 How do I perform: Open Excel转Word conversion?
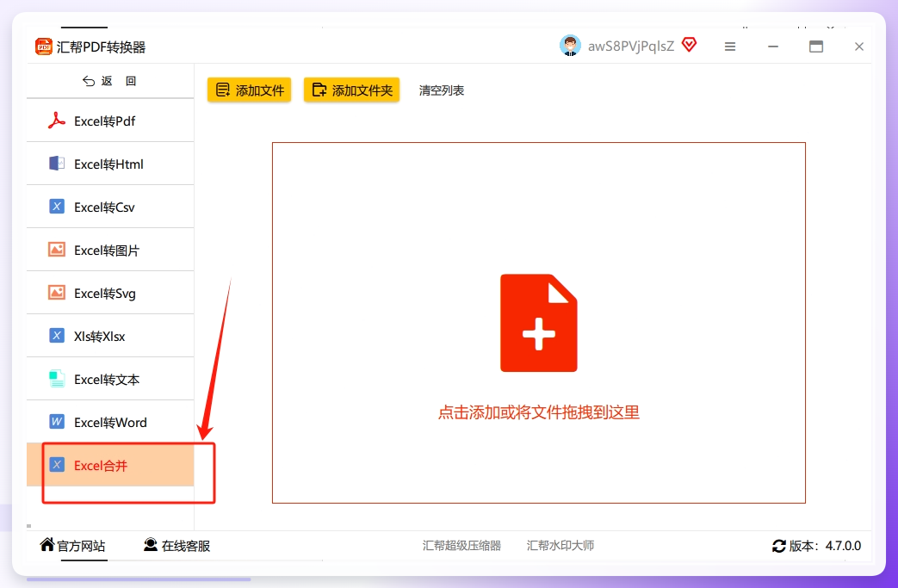(110, 422)
